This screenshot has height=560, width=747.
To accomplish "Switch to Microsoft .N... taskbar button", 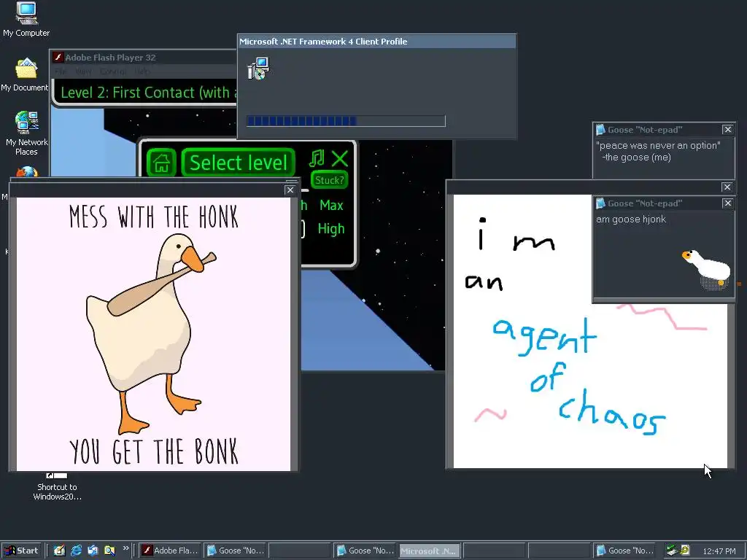I will (x=429, y=551).
